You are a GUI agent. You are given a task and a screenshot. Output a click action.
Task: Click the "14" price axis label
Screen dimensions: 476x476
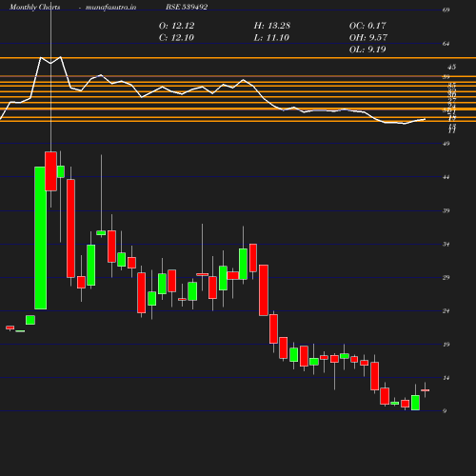pyautogui.click(x=446, y=378)
